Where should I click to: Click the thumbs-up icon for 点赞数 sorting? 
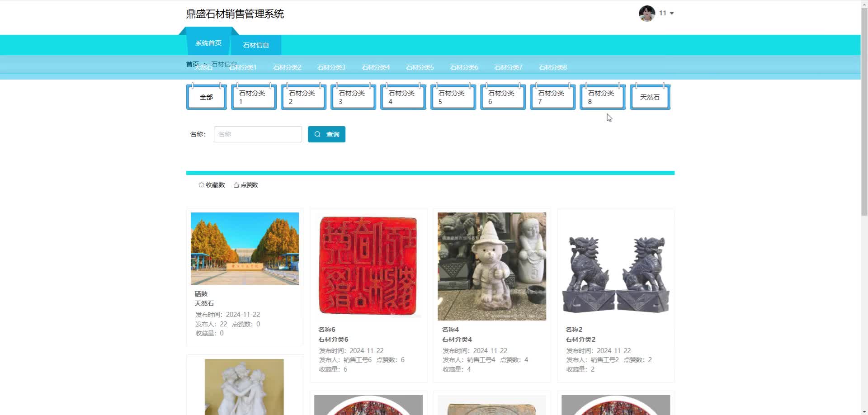236,185
